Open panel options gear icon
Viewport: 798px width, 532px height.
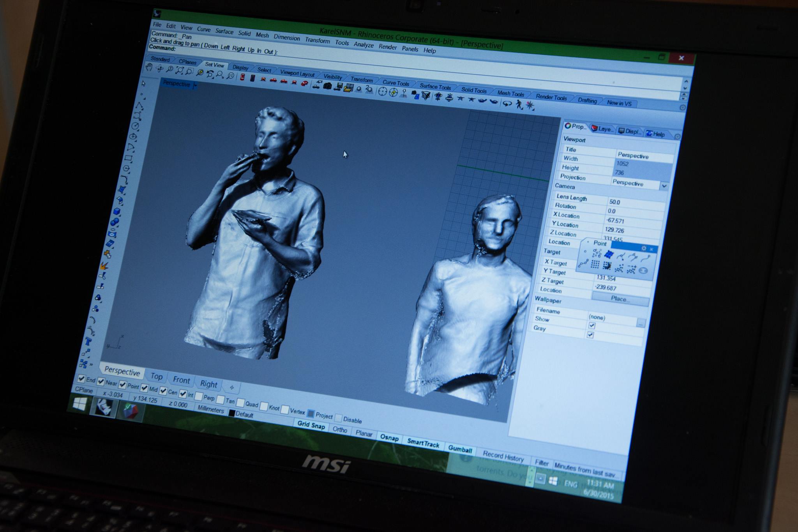pos(677,136)
